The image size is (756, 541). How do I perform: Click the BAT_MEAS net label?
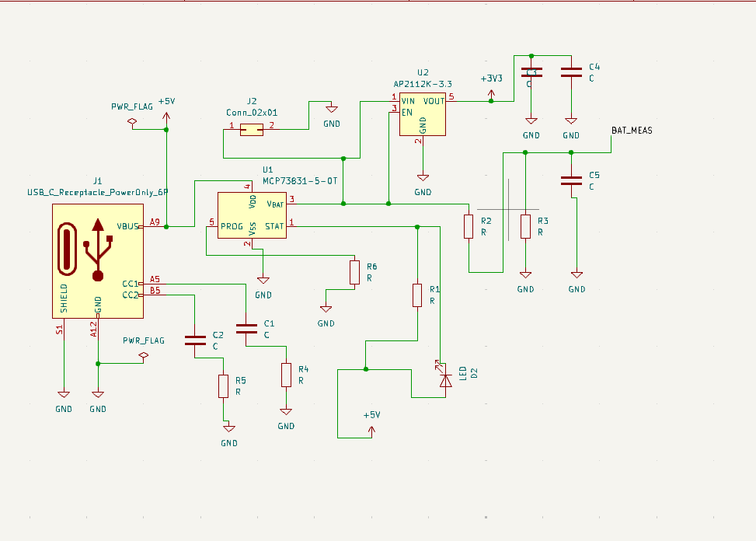[632, 130]
